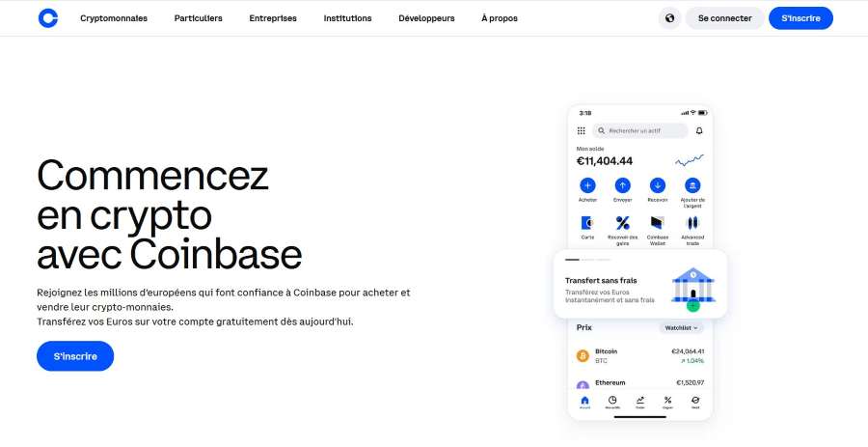The height and width of the screenshot is (447, 868).
Task: Open the Institutions menu
Action: click(347, 18)
